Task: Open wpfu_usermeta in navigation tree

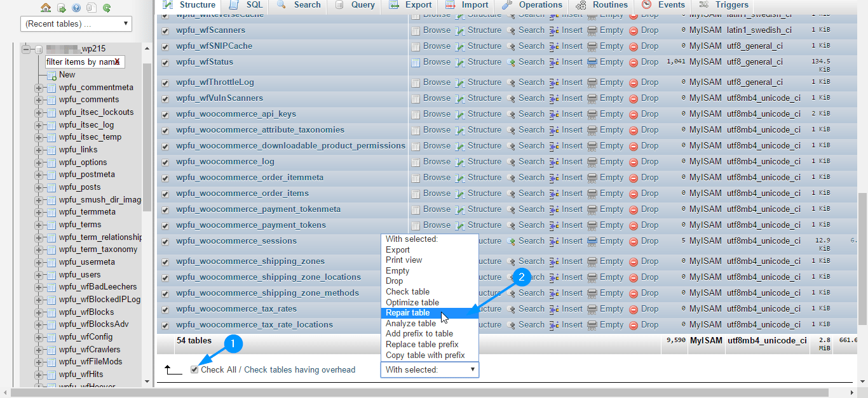Action: (87, 262)
